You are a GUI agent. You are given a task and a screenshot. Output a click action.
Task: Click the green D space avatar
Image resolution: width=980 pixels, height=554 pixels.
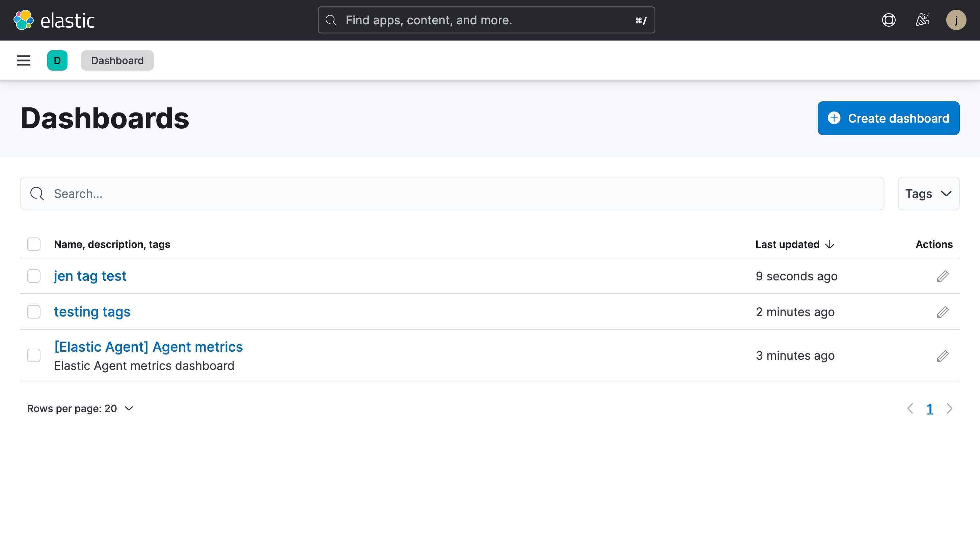click(57, 60)
